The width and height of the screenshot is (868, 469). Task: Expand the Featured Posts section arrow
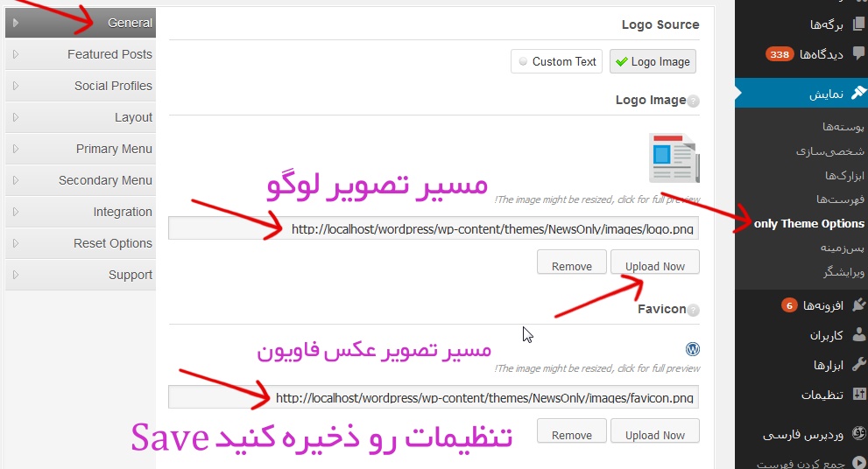pos(16,54)
